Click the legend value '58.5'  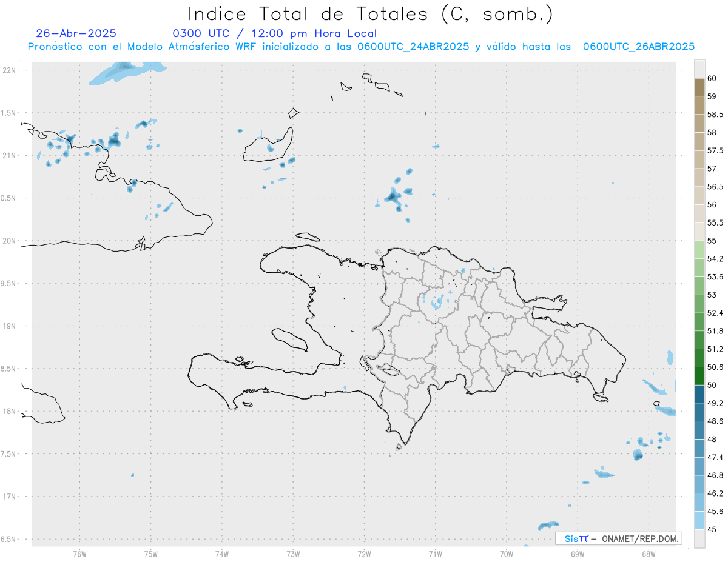pyautogui.click(x=715, y=115)
